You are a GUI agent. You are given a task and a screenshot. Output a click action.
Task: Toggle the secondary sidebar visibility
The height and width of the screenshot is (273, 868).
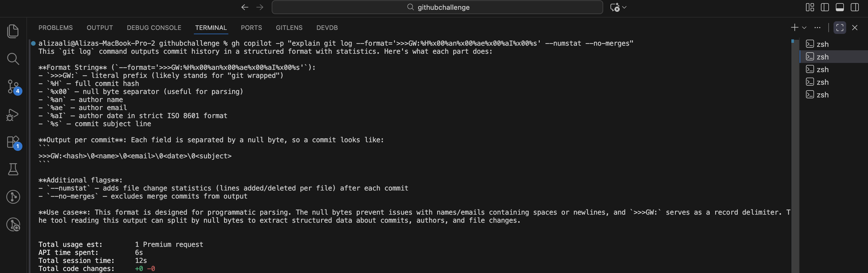855,7
